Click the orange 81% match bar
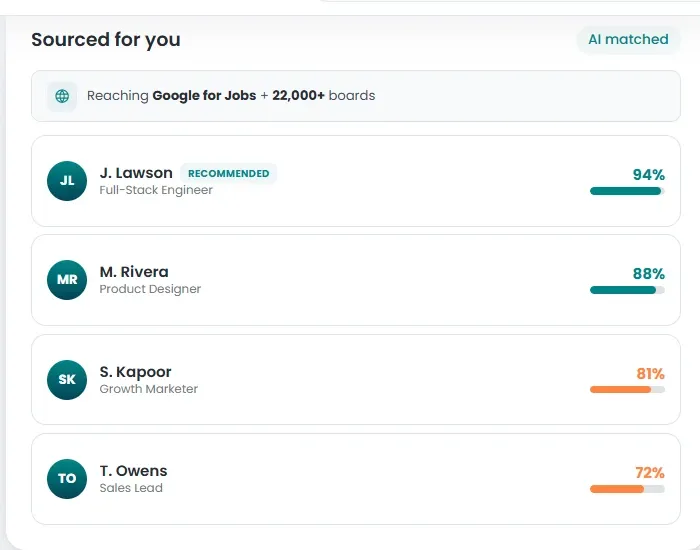 pos(627,390)
